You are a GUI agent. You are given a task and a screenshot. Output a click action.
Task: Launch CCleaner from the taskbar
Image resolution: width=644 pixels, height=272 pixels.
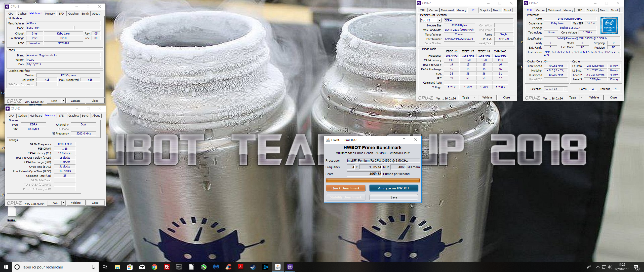pyautogui.click(x=228, y=267)
